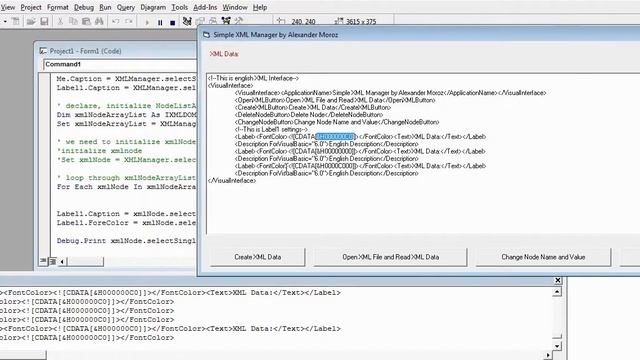Click the Simple XML Manager window title bar
The width and height of the screenshot is (640, 360).
coord(420,35)
